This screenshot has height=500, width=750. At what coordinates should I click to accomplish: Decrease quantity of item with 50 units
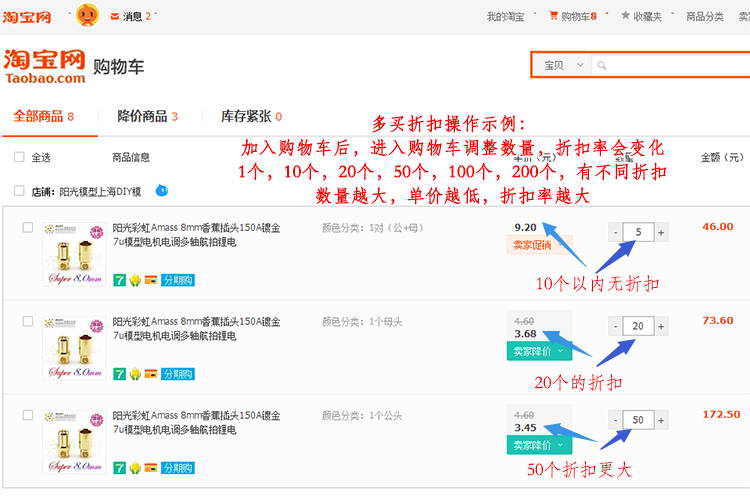(615, 420)
